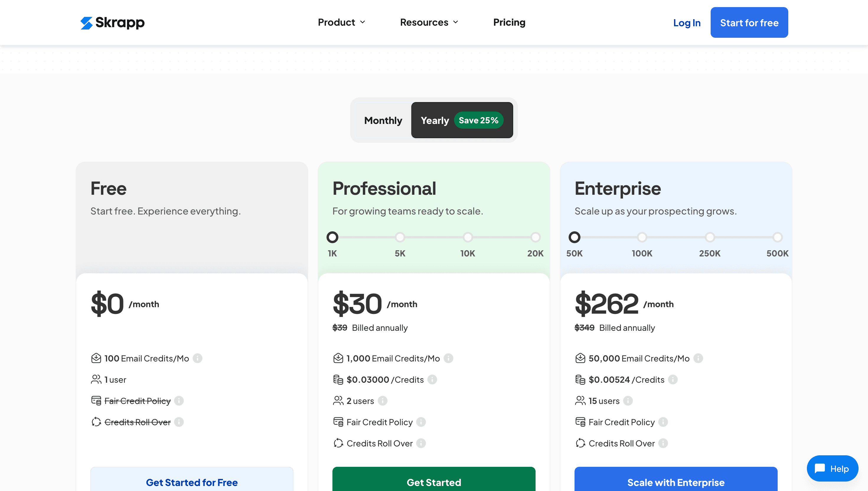Screen dimensions: 868x491
Task: Switch billing to Monthly
Action: 383,120
